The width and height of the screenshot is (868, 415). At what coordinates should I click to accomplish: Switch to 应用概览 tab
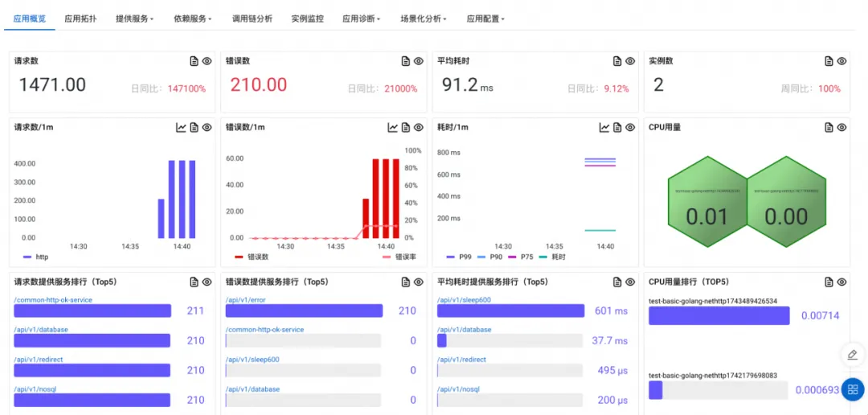(x=30, y=18)
